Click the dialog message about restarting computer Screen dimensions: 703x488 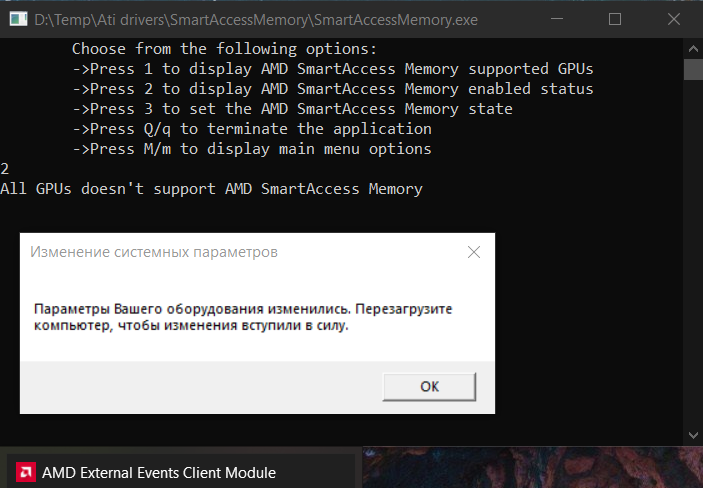(242, 318)
